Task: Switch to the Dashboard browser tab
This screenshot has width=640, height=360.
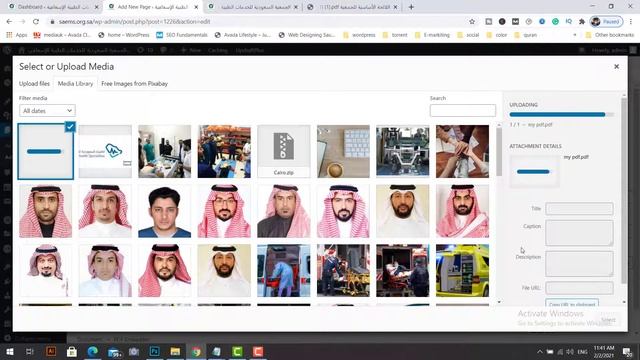Action: (x=52, y=7)
